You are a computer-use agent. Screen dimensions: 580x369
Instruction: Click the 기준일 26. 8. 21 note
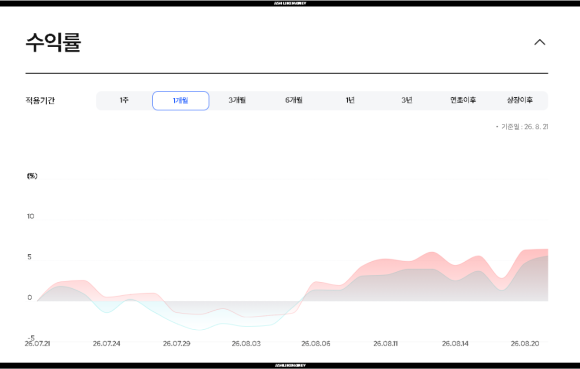(522, 127)
